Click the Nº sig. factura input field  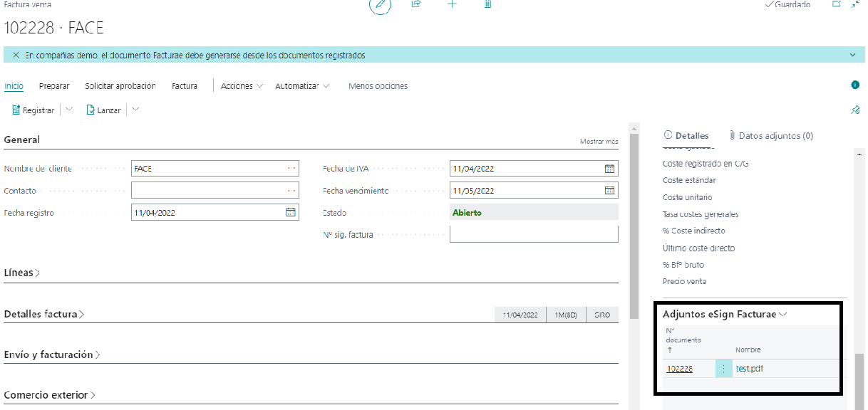[534, 234]
